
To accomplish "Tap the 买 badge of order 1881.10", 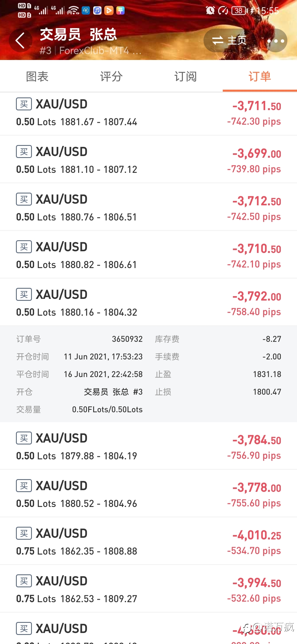I will (24, 152).
